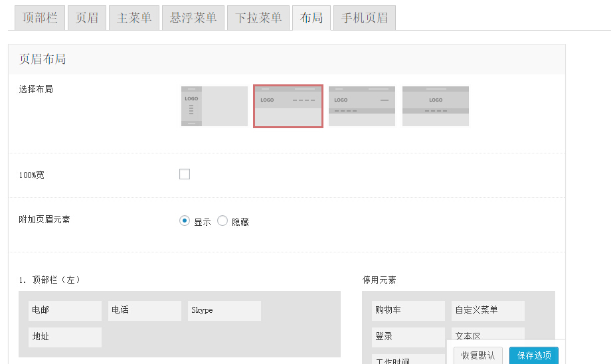The image size is (611, 364).
Task: Select the 显示 radio button
Action: [185, 221]
